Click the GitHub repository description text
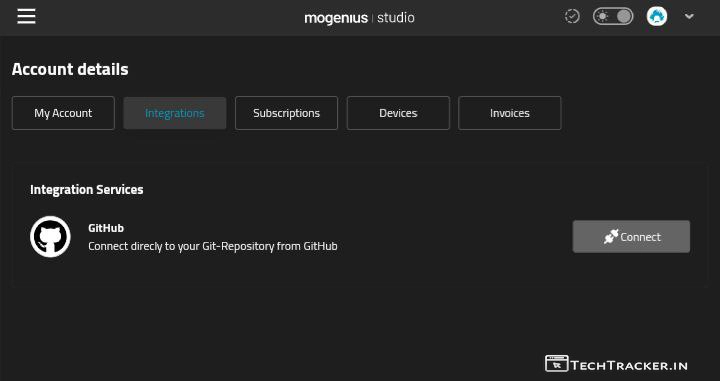The image size is (720, 381). pyautogui.click(x=213, y=246)
